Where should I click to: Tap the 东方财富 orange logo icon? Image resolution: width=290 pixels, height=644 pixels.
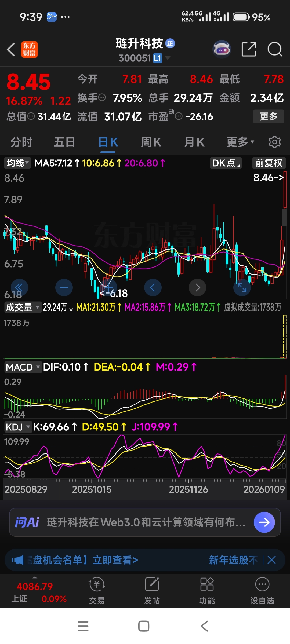coord(30,50)
